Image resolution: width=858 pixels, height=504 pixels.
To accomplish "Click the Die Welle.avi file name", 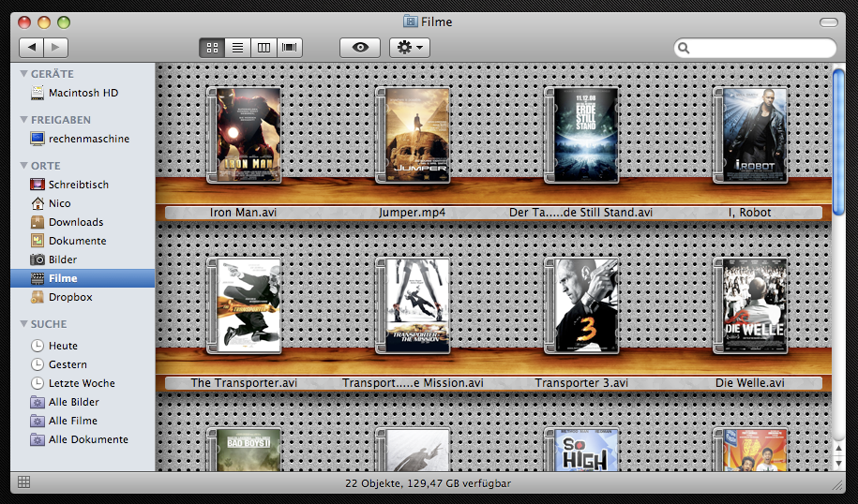I will (749, 383).
